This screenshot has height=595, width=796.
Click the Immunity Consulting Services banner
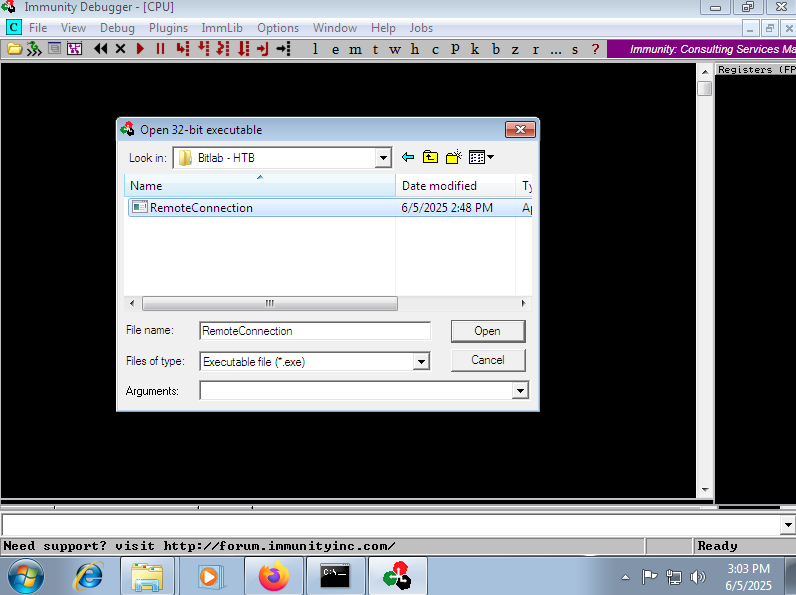pos(702,49)
